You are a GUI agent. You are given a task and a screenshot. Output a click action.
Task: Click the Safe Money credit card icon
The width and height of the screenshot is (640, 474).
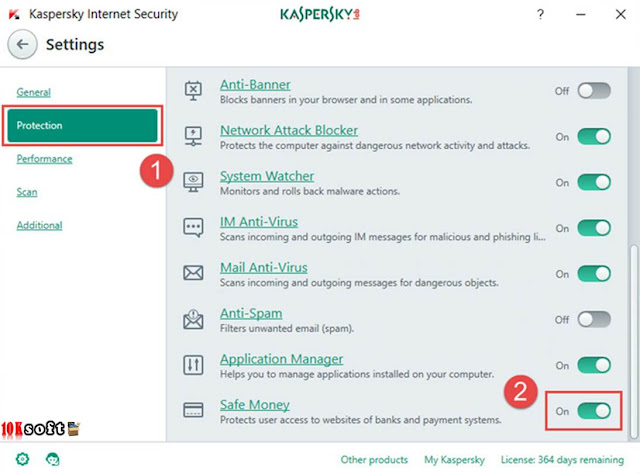pos(193,410)
